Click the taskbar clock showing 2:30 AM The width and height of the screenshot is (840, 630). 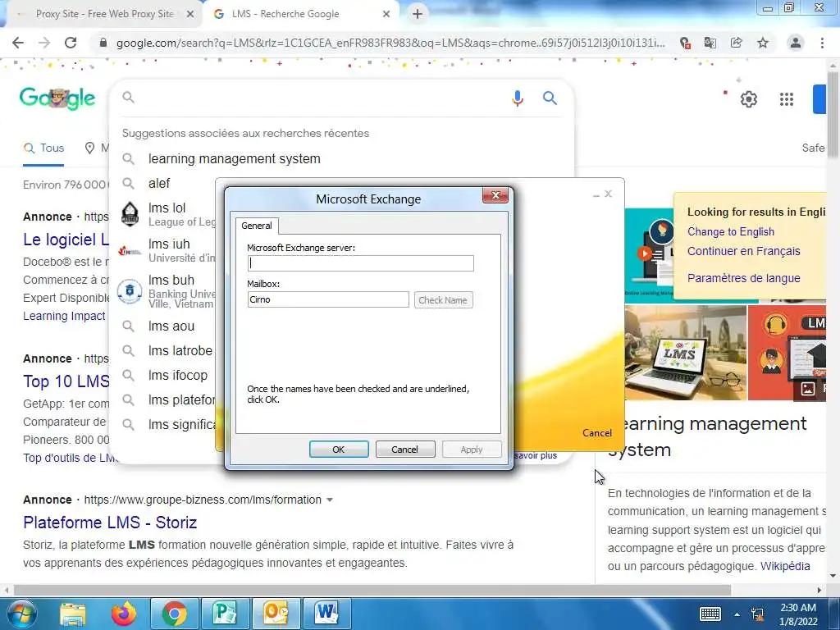coord(798,614)
